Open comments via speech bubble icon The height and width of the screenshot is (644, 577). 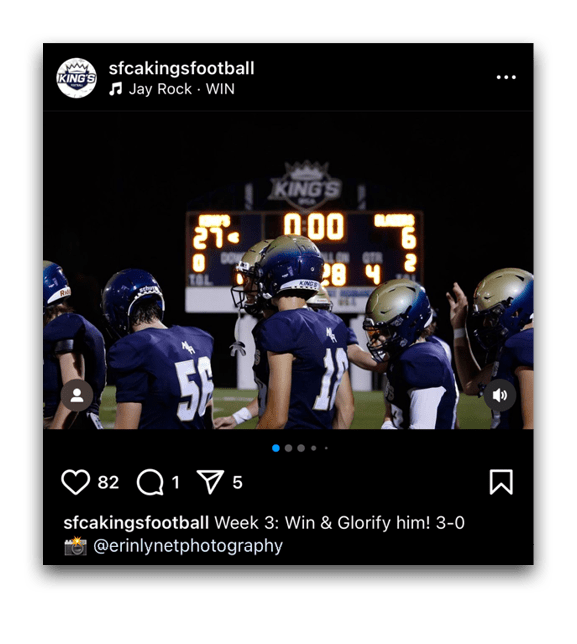150,482
